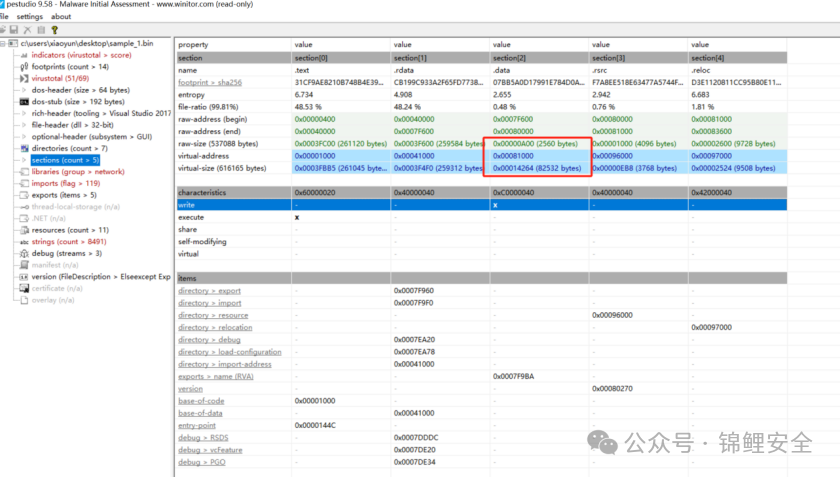The height and width of the screenshot is (477, 840).
Task: Expand the file-header tree node
Action: 24,125
